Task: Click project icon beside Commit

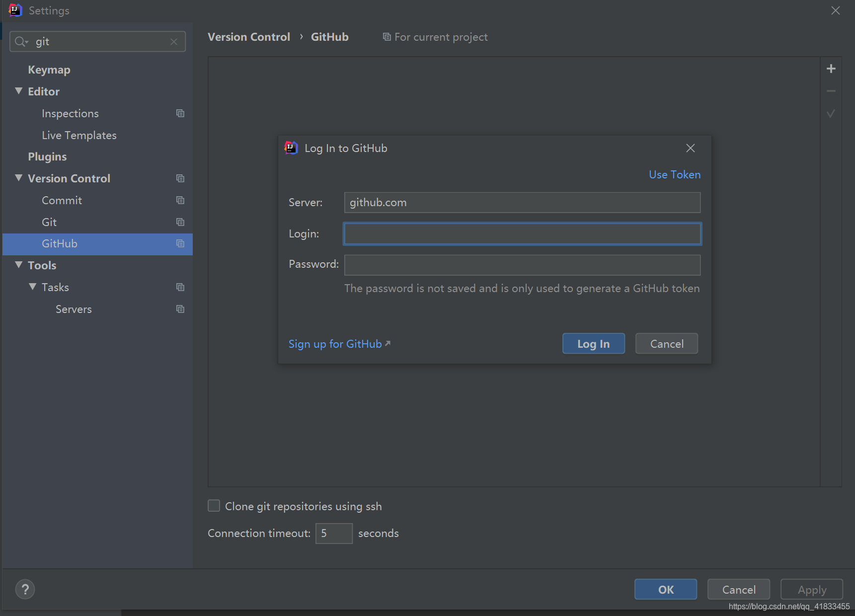Action: tap(180, 200)
